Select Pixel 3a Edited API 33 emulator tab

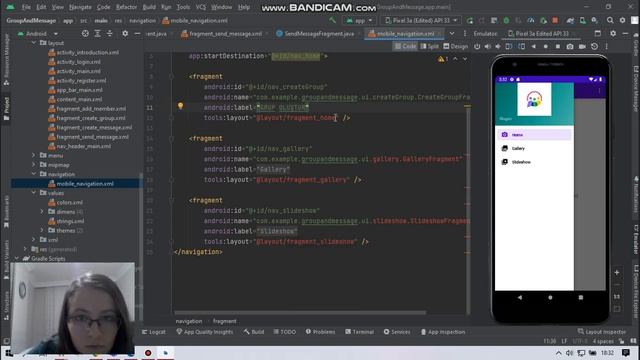[x=538, y=34]
